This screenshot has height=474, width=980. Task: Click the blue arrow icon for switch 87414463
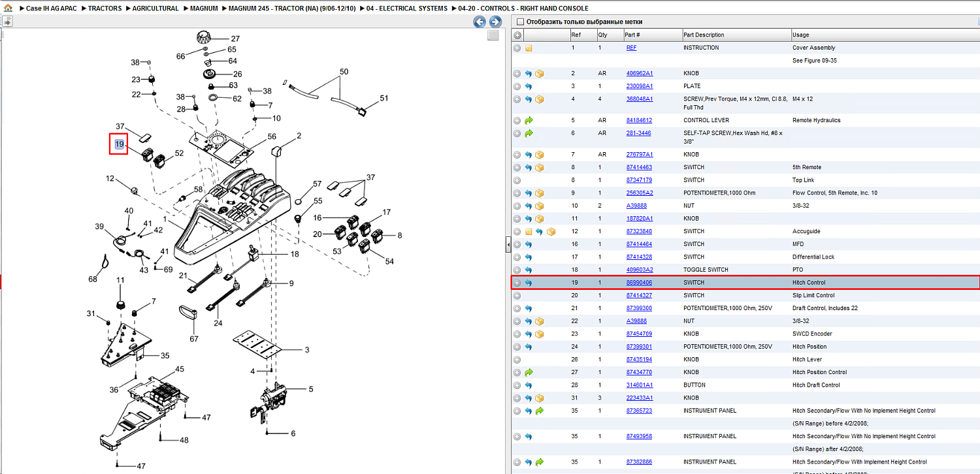(529, 168)
